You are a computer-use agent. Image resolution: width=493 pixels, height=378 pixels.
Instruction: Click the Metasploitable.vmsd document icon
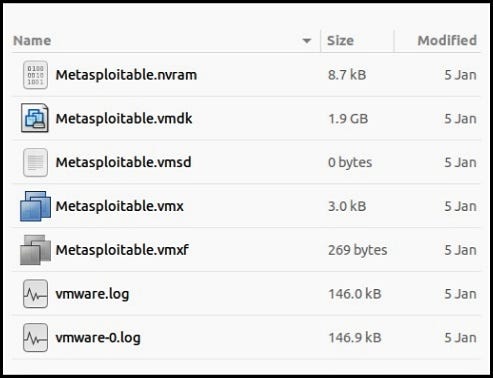pyautogui.click(x=35, y=163)
